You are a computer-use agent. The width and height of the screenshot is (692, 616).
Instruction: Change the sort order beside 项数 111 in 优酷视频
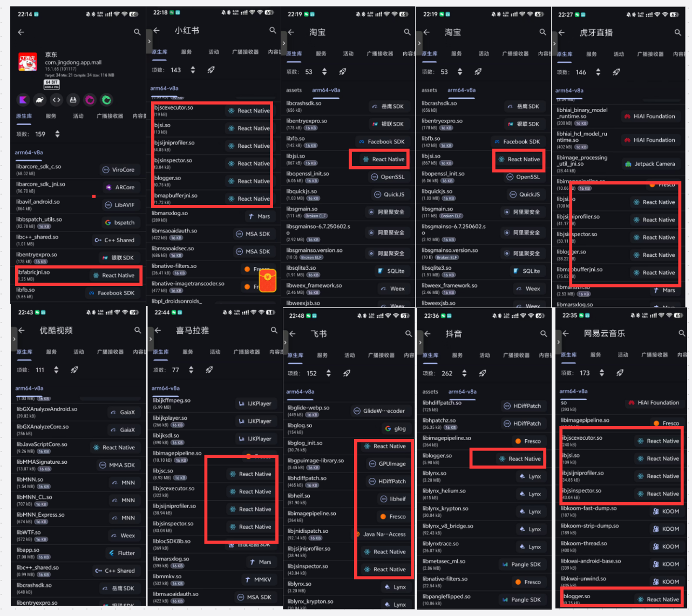[56, 370]
